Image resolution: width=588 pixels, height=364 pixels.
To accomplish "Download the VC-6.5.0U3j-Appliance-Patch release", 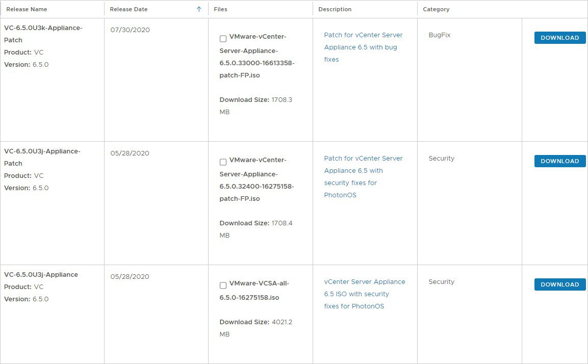I will pos(560,161).
